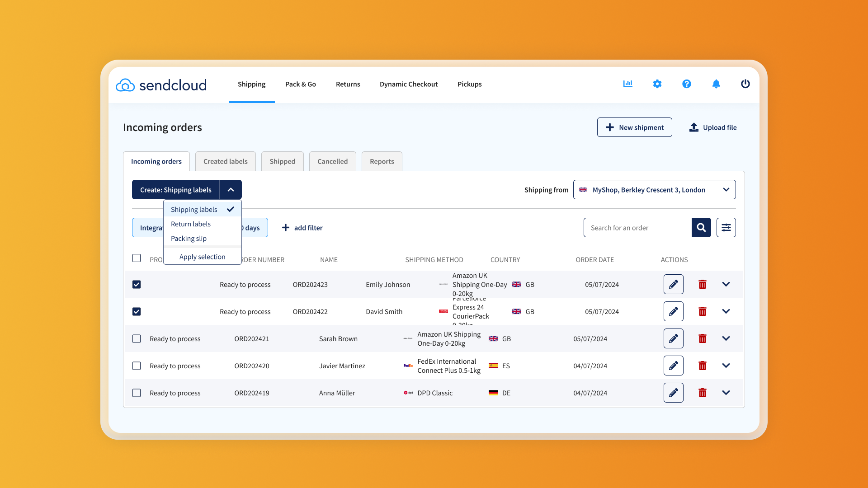Select the Incoming orders tab
Image resolution: width=868 pixels, height=488 pixels.
(x=156, y=161)
